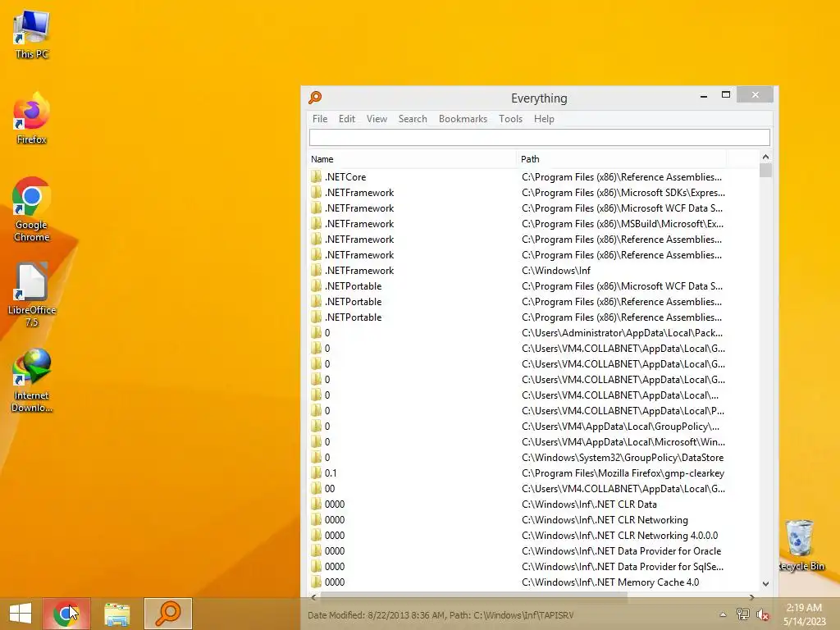The width and height of the screenshot is (840, 630).
Task: Open the Search menu
Action: point(413,119)
